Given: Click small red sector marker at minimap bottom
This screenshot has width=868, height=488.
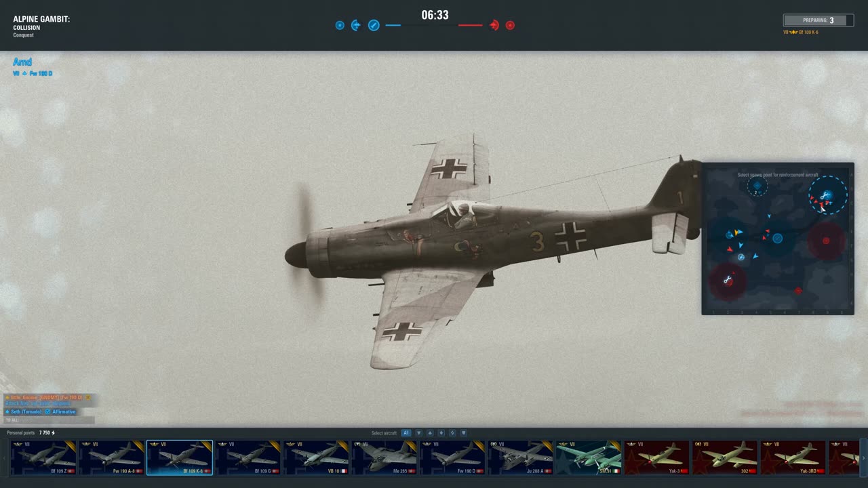Looking at the screenshot, I should [798, 291].
